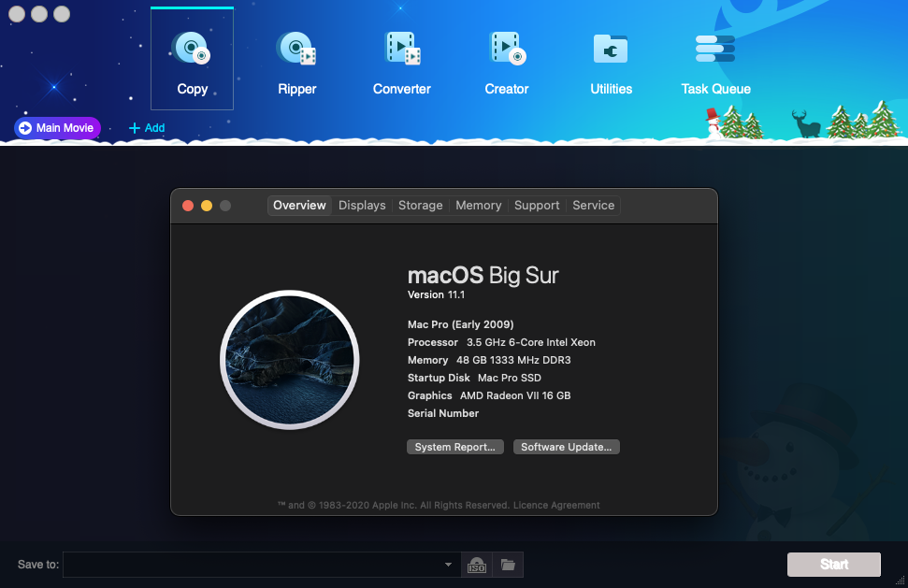Open the Service tab
The height and width of the screenshot is (588, 908).
593,206
